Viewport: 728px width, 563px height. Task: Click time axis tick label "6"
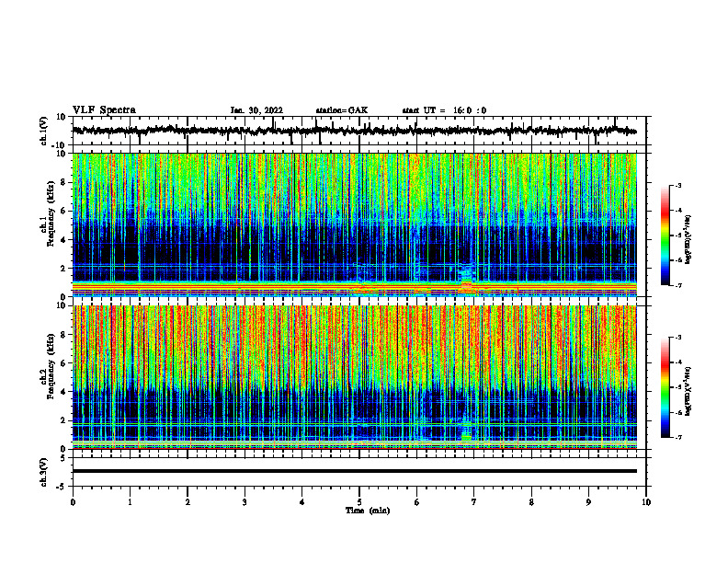[417, 502]
